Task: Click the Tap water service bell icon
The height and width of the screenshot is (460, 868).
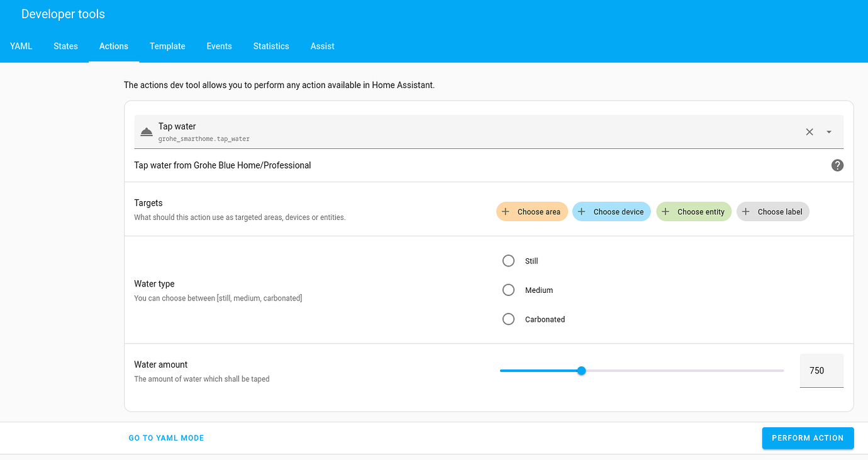Action: pyautogui.click(x=147, y=132)
